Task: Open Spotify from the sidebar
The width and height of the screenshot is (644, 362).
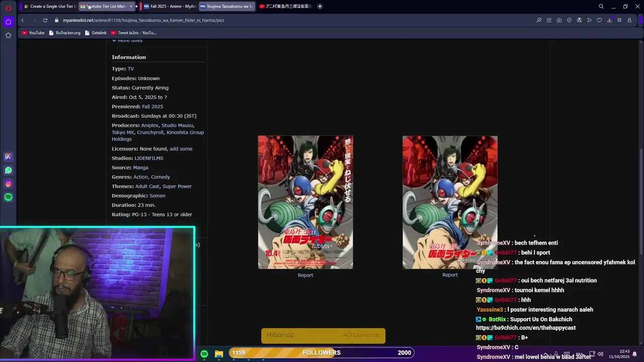Action: (8, 198)
